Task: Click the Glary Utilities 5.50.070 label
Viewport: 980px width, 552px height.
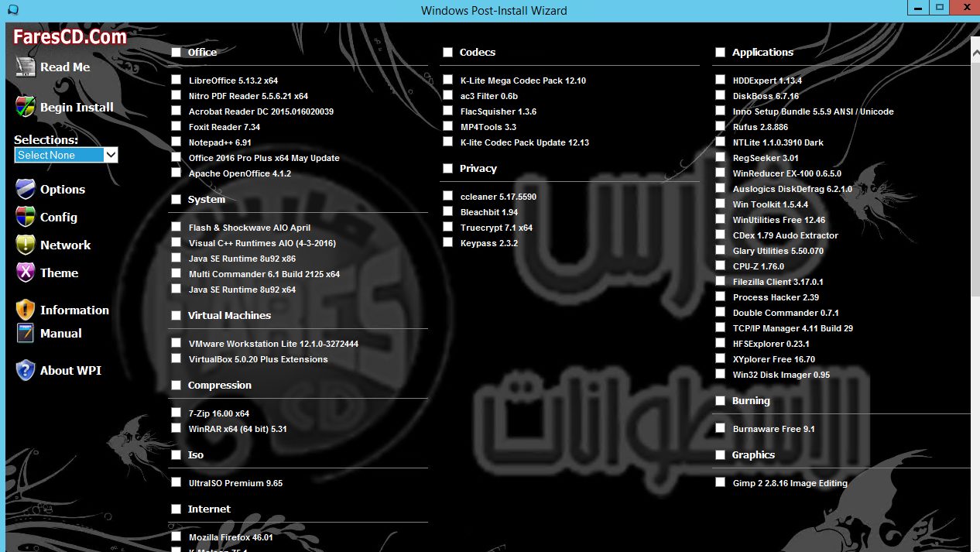Action: (x=778, y=251)
